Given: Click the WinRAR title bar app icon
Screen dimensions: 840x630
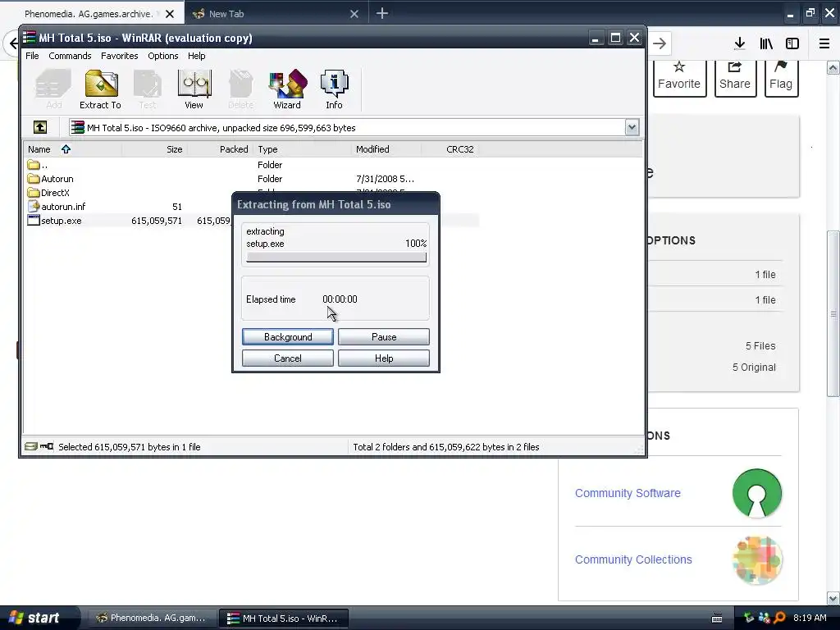Looking at the screenshot, I should 30,38.
